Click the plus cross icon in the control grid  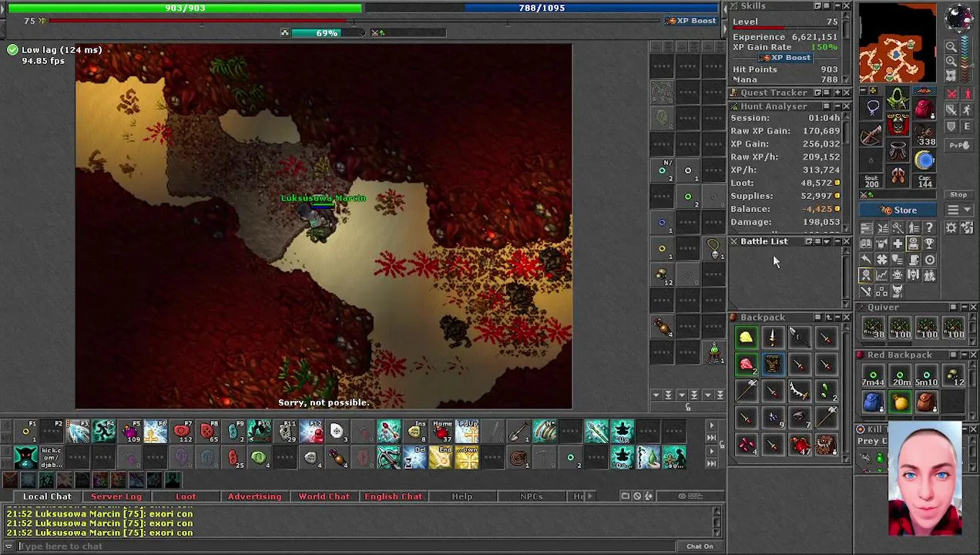pos(898,244)
